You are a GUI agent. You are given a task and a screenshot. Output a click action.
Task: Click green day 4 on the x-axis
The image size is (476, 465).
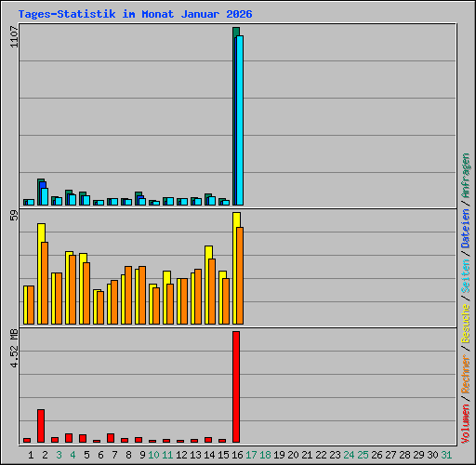(x=73, y=455)
